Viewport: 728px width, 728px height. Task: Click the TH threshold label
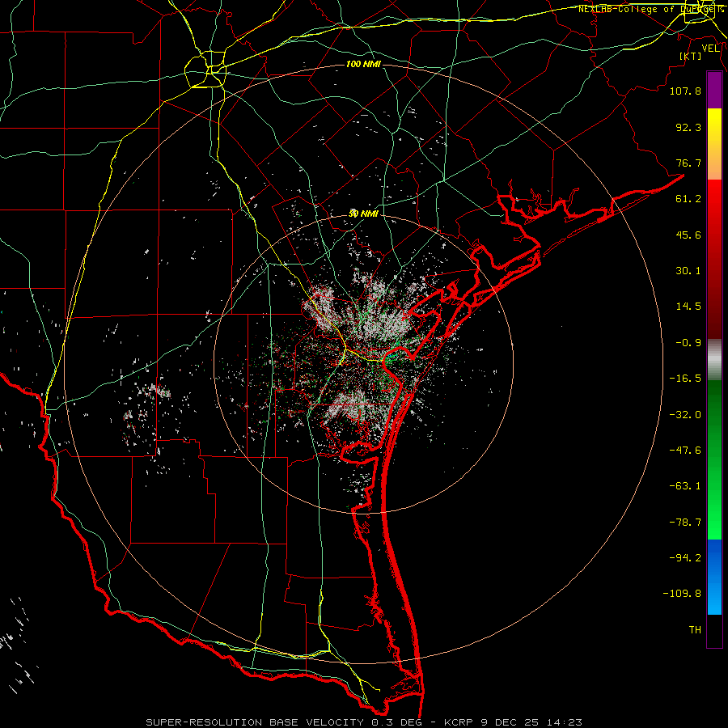point(695,630)
